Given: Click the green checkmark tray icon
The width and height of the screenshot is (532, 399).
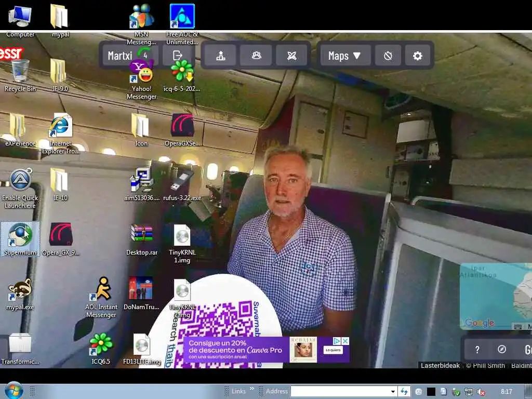Looking at the screenshot, I should pyautogui.click(x=456, y=392).
